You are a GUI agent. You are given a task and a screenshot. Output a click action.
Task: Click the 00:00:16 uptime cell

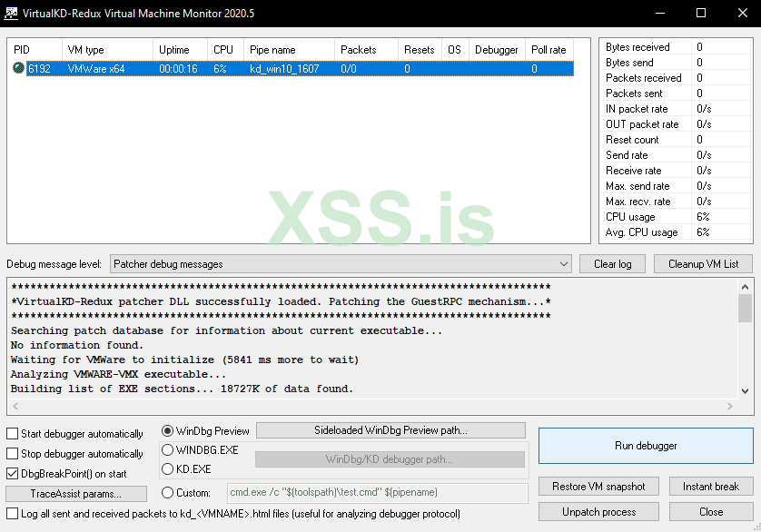pyautogui.click(x=179, y=68)
